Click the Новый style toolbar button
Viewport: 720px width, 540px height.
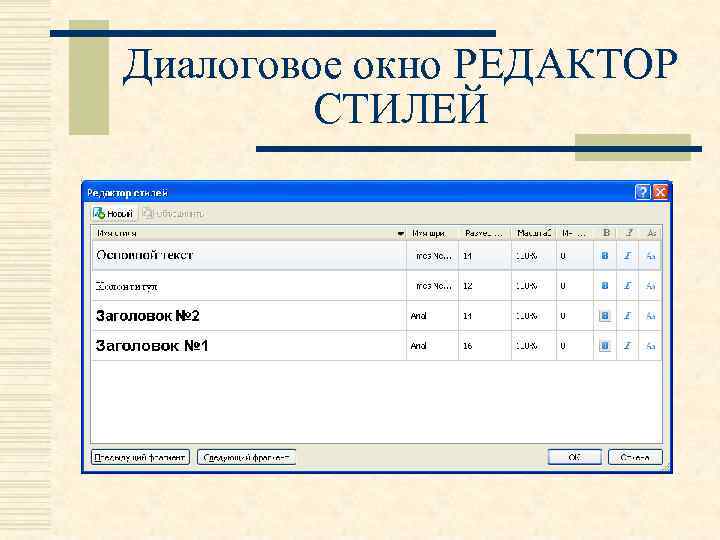click(113, 214)
